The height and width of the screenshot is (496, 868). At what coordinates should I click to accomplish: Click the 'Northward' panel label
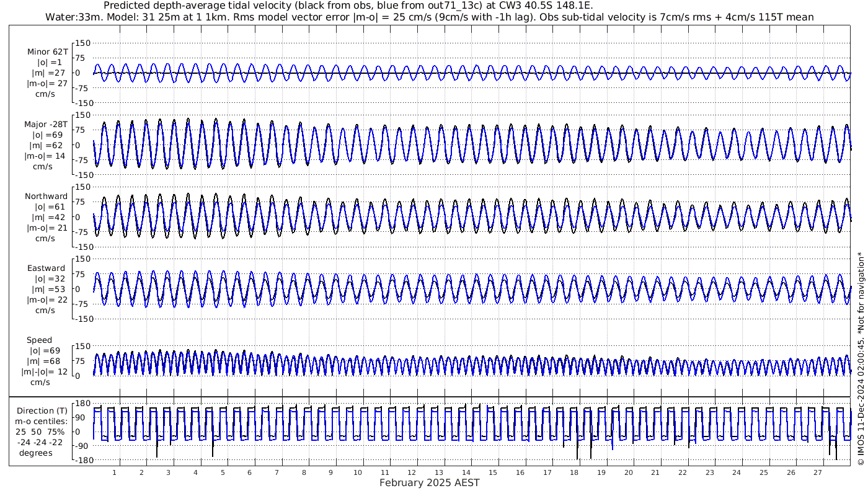(46, 196)
